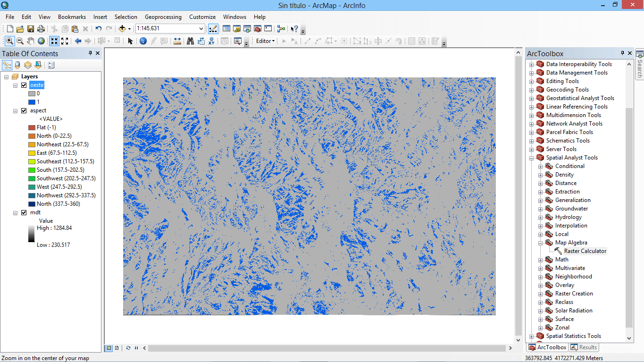The width and height of the screenshot is (644, 362).
Task: Open the Editor dropdown button
Action: tap(265, 41)
